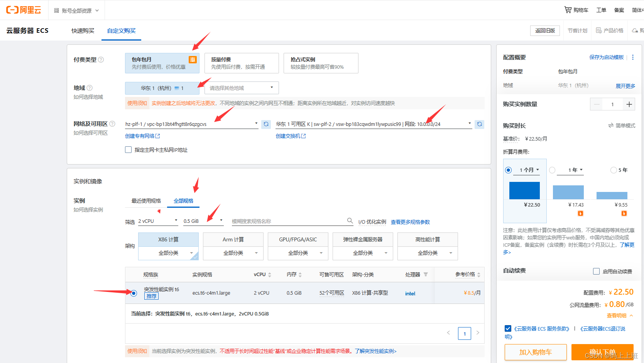
Task: Click the 惠 badge on 包年包月
Action: coord(193,59)
